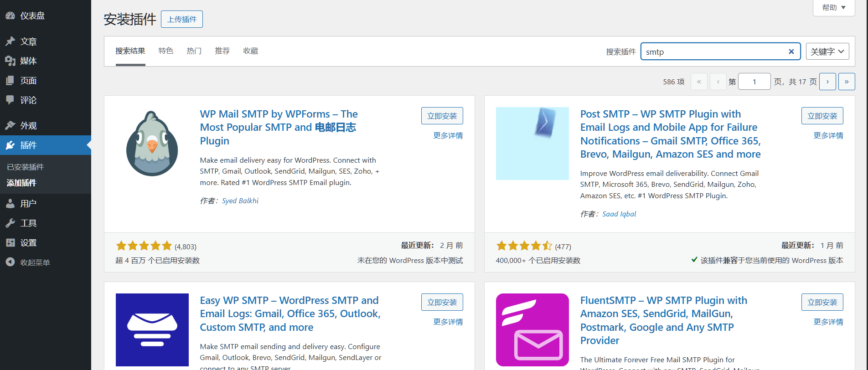Screen dimensions: 868x370
Task: Open the 外观 menu item
Action: pyautogui.click(x=46, y=126)
